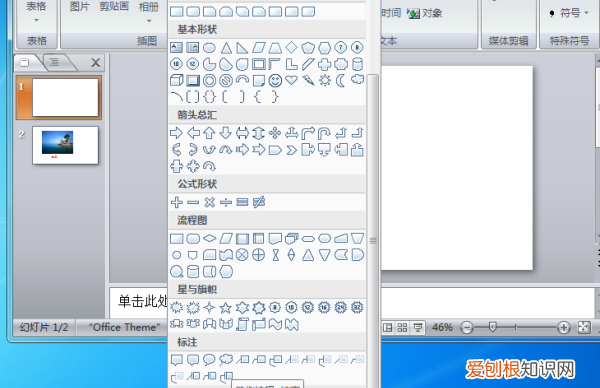Select the U-turn arrow shape
Image resolution: width=600 pixels, height=388 pixels.
point(324,133)
